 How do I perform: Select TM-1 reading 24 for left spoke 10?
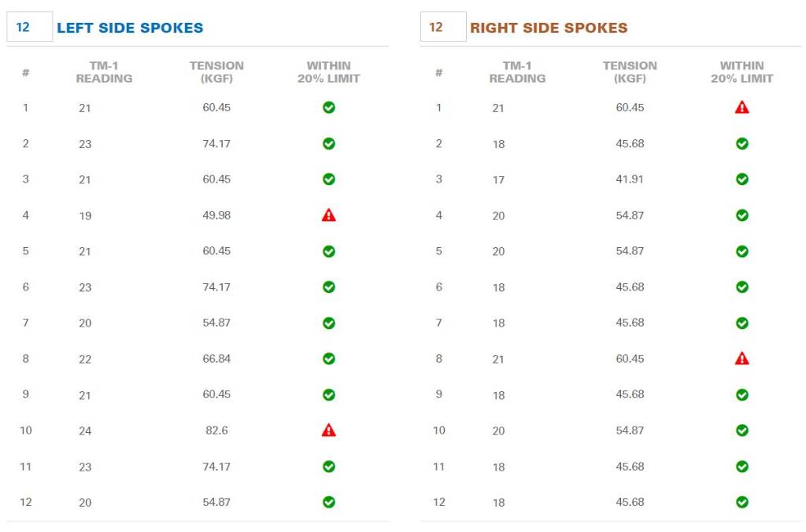coord(85,430)
